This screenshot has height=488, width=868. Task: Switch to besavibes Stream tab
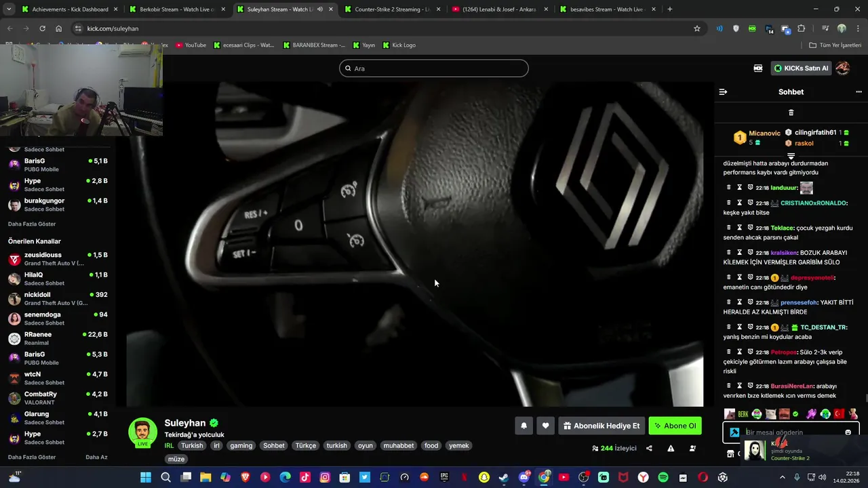pos(607,9)
